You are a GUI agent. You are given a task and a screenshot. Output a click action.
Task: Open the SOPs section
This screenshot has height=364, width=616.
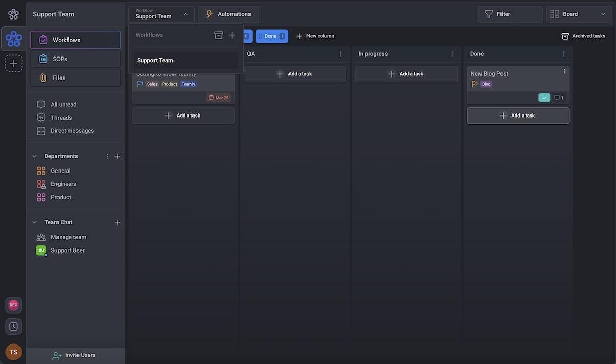pyautogui.click(x=75, y=59)
